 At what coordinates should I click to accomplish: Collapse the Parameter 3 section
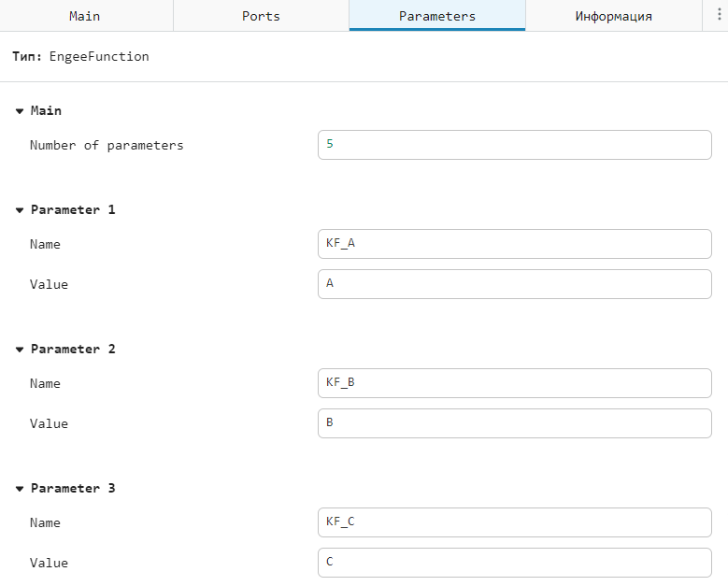point(20,489)
